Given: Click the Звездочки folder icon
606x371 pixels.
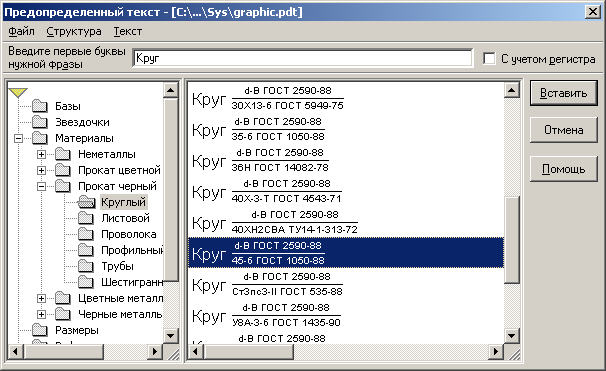Looking at the screenshot, I should (x=39, y=122).
